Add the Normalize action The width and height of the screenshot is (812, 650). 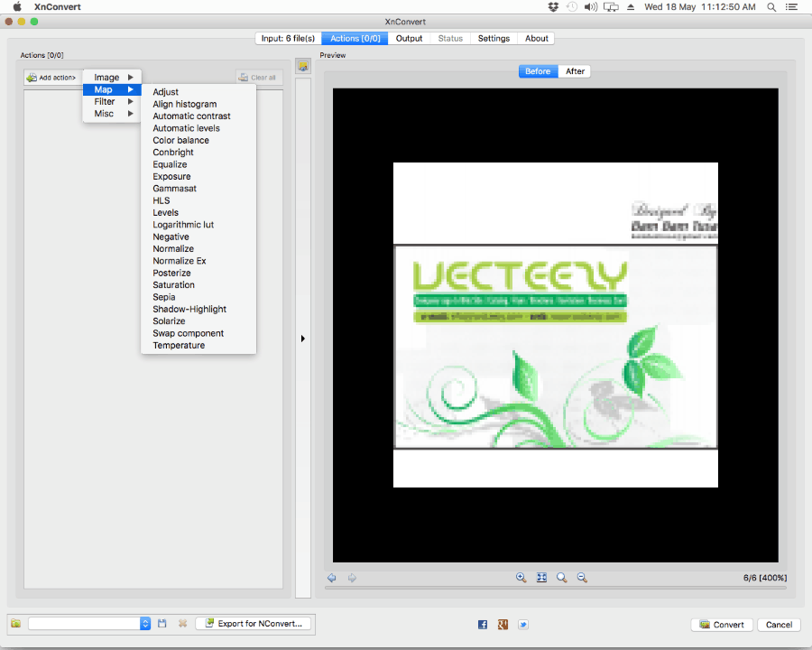(x=198, y=249)
